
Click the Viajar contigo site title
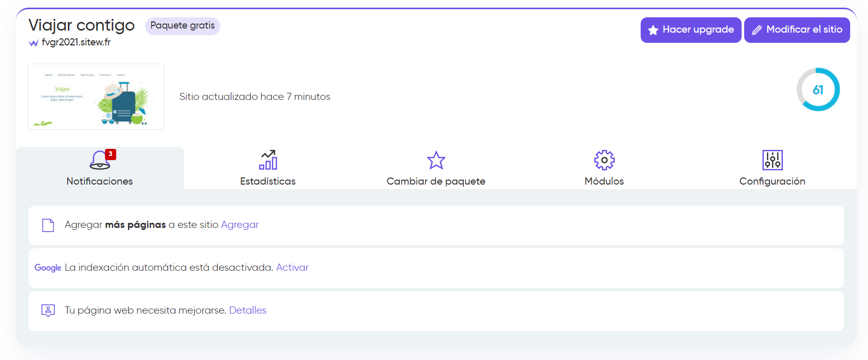pos(82,25)
